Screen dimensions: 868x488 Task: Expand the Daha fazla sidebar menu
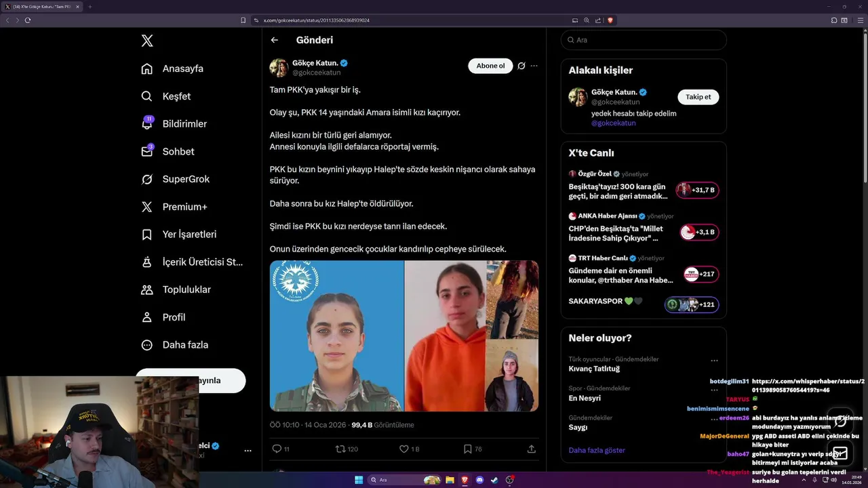coord(174,345)
